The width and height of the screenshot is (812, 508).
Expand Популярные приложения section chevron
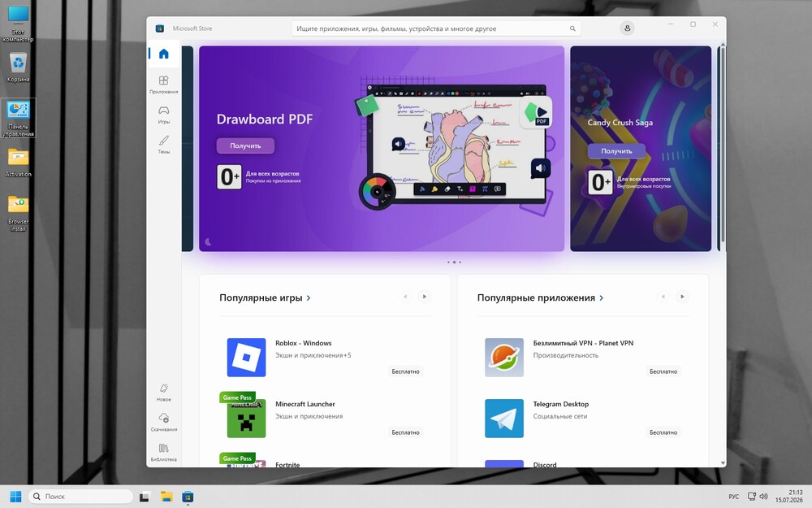coord(601,297)
